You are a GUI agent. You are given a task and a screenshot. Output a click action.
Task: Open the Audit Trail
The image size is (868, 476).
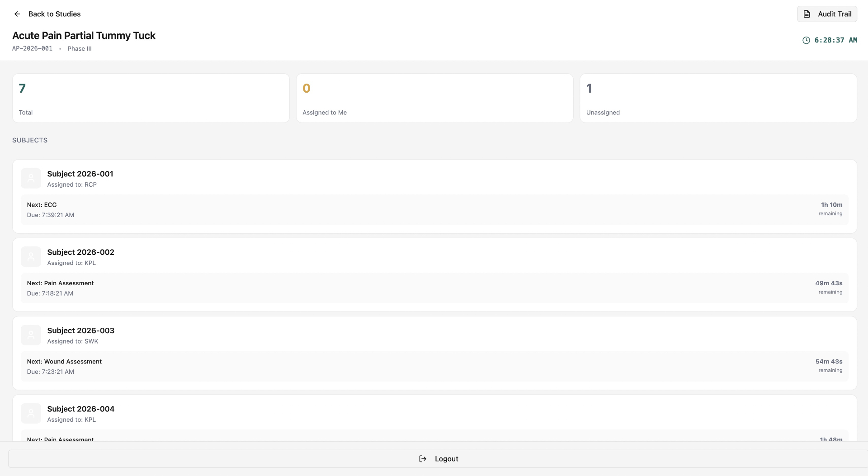click(x=827, y=14)
